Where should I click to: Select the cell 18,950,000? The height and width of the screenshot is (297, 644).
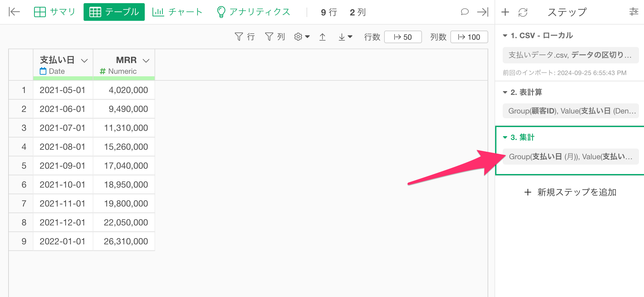[x=124, y=185]
